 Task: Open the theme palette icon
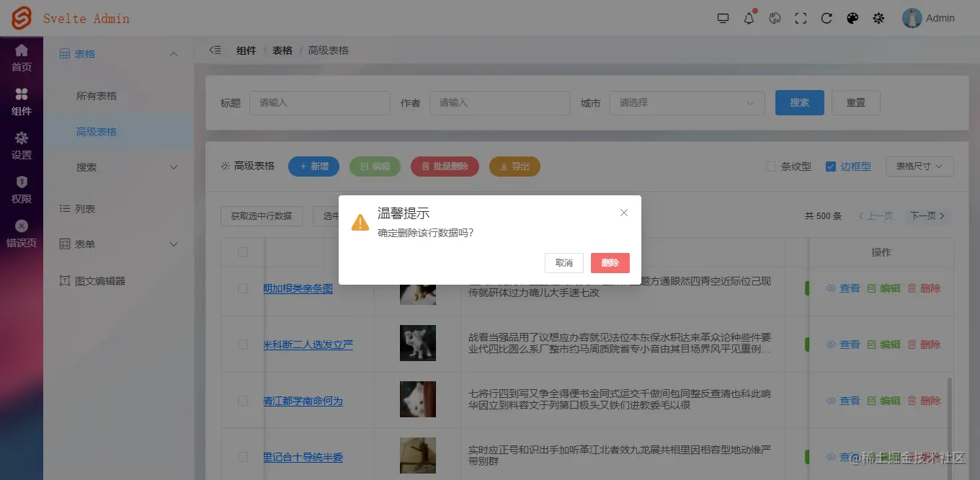click(x=852, y=19)
